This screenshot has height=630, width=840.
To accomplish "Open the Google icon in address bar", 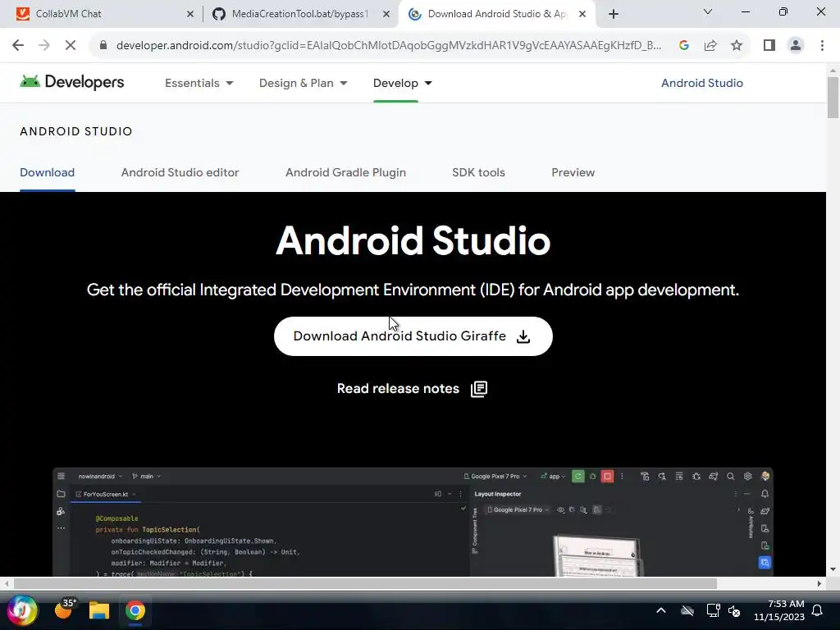I will click(683, 46).
